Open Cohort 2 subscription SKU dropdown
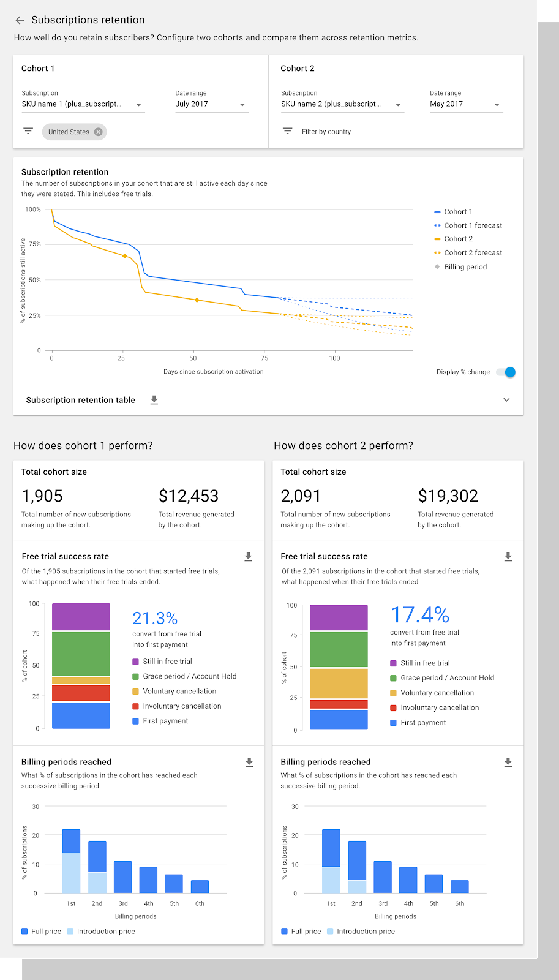The image size is (559, 980). tap(342, 104)
